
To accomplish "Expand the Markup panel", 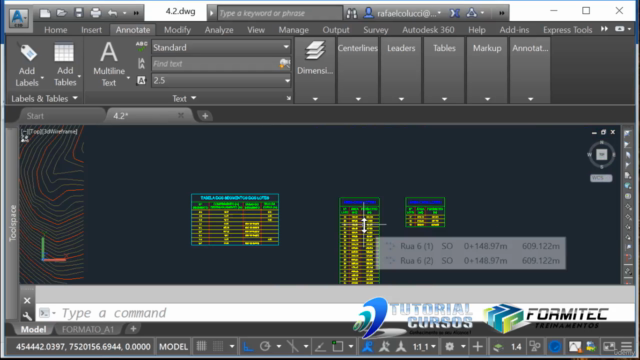I will click(487, 99).
